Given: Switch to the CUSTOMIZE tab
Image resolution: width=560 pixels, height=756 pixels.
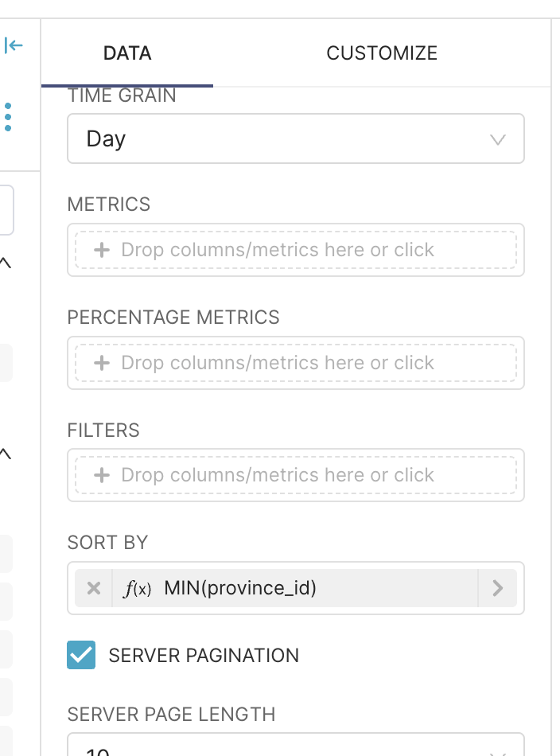Looking at the screenshot, I should point(382,53).
